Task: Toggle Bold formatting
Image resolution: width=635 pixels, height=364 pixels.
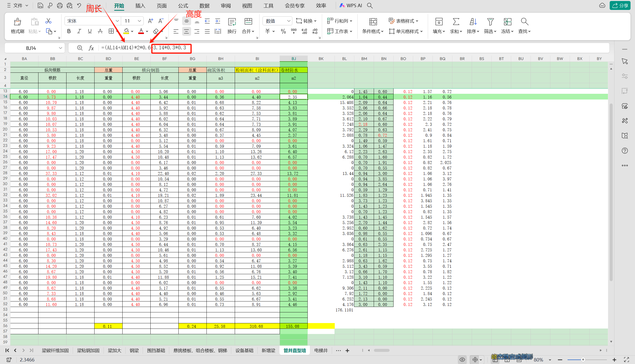Action: pos(69,31)
